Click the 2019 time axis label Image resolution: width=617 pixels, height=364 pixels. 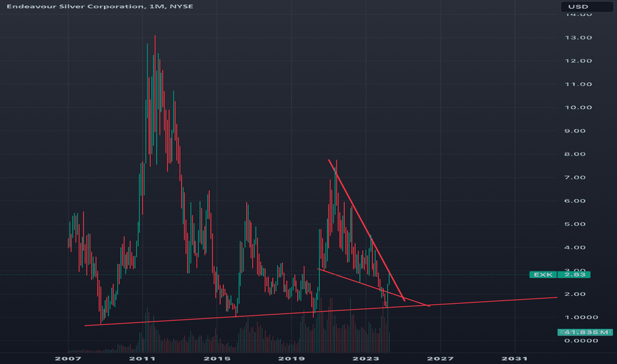291,359
